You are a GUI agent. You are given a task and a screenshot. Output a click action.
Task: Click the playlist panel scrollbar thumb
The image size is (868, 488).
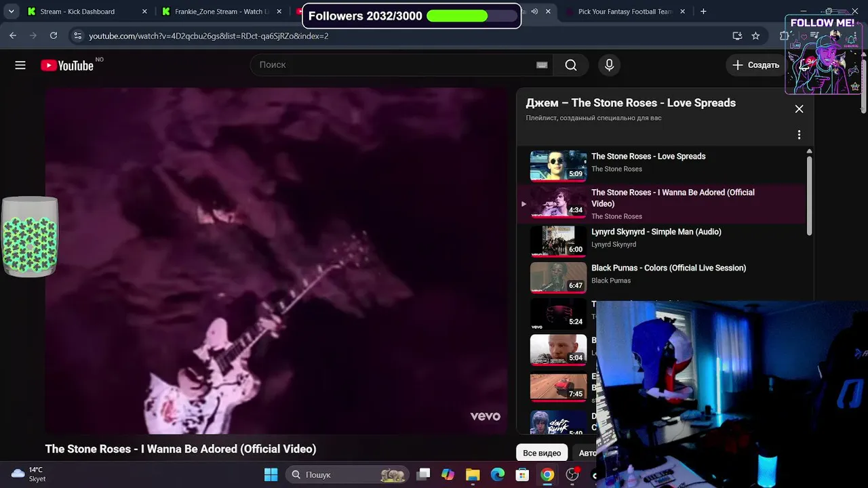point(809,197)
